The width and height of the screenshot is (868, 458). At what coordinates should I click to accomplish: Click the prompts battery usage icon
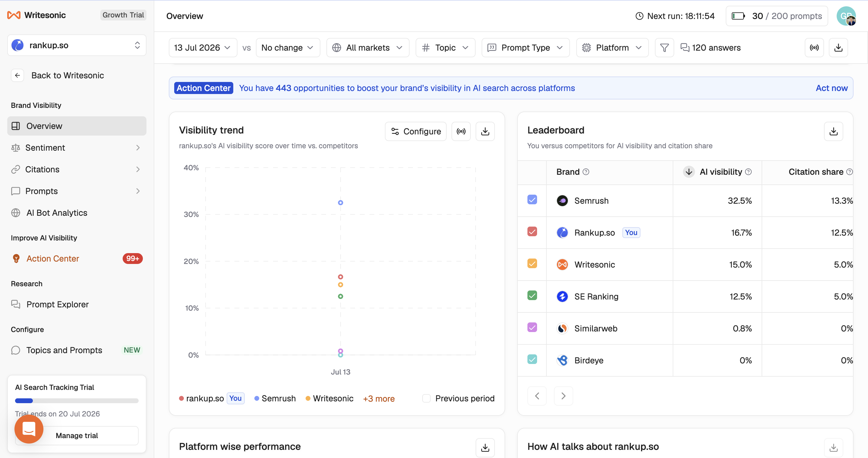click(x=738, y=16)
